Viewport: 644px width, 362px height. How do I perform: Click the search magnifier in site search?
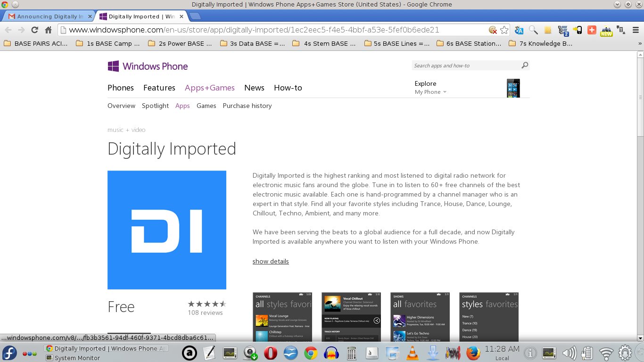(x=525, y=66)
